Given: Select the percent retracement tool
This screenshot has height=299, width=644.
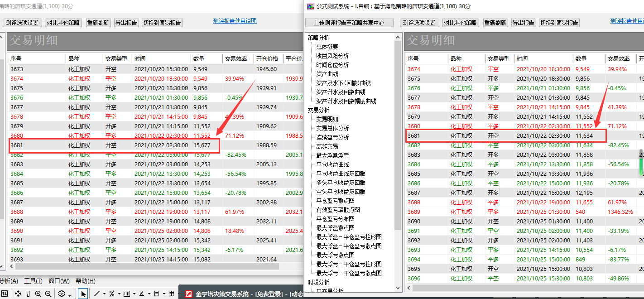Looking at the screenshot, I should pyautogui.click(x=112, y=294).
